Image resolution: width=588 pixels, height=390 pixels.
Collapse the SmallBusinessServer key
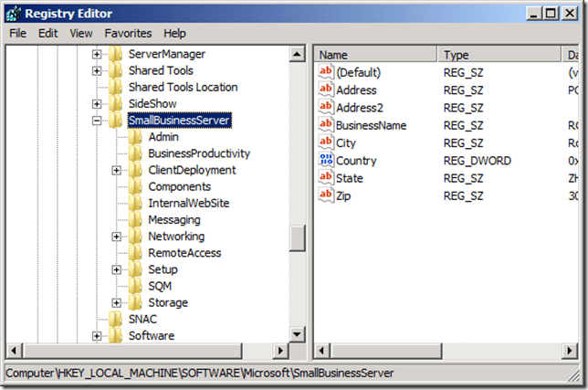(97, 121)
